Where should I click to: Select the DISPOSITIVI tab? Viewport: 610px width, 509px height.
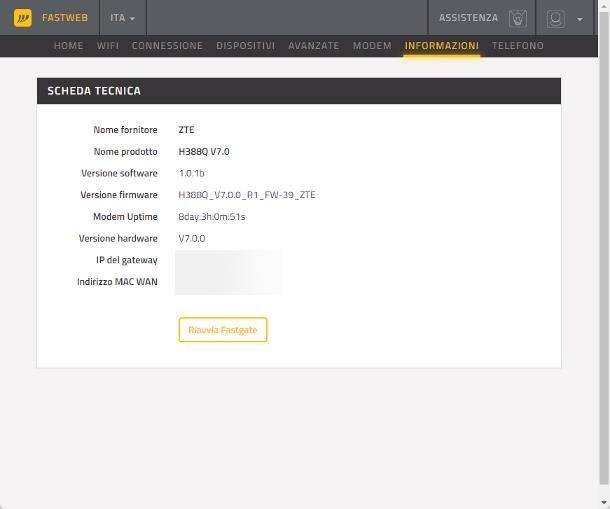[x=245, y=46]
